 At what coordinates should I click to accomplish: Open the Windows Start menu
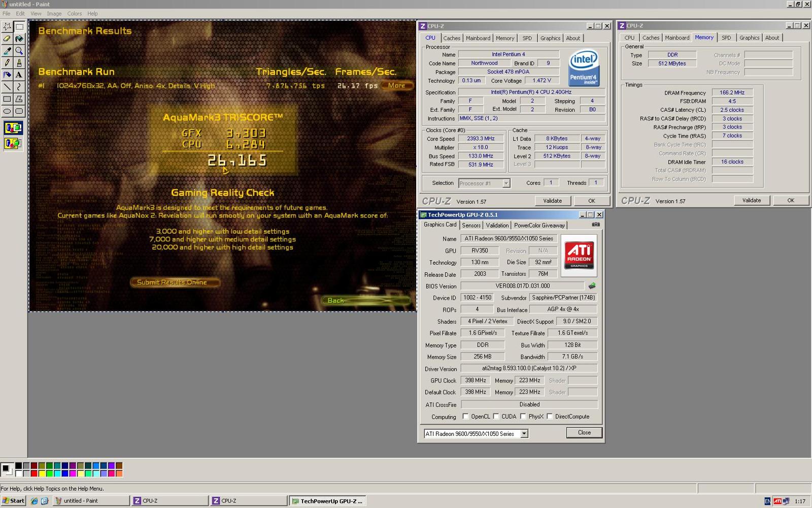tap(14, 501)
